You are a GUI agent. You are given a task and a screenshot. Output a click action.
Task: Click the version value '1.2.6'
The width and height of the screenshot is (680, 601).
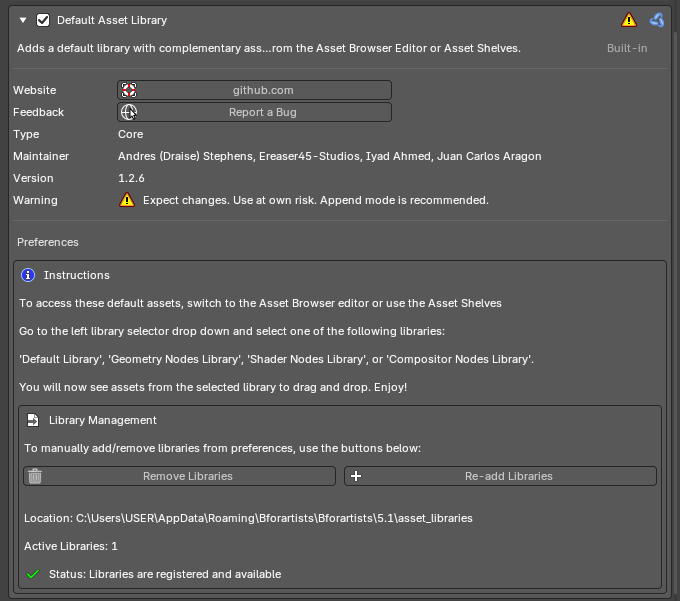pos(131,178)
